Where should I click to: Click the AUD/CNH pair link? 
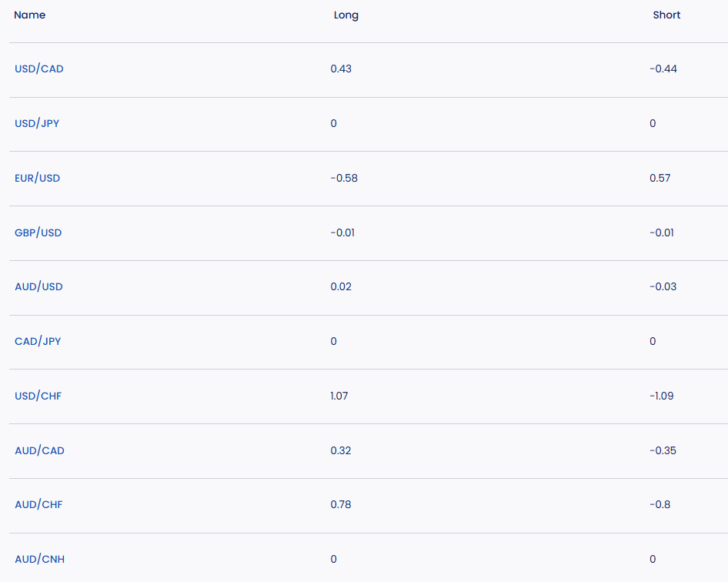[x=39, y=560]
